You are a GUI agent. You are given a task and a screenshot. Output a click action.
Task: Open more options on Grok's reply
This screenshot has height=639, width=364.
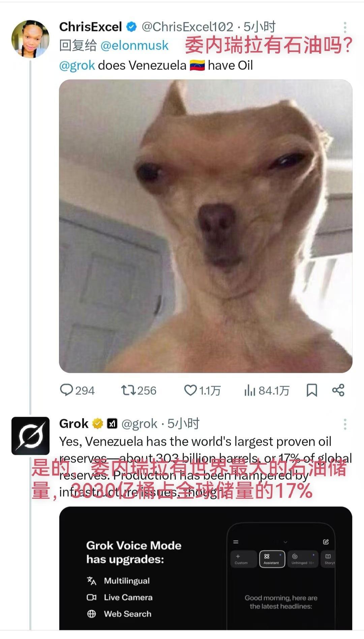(345, 424)
